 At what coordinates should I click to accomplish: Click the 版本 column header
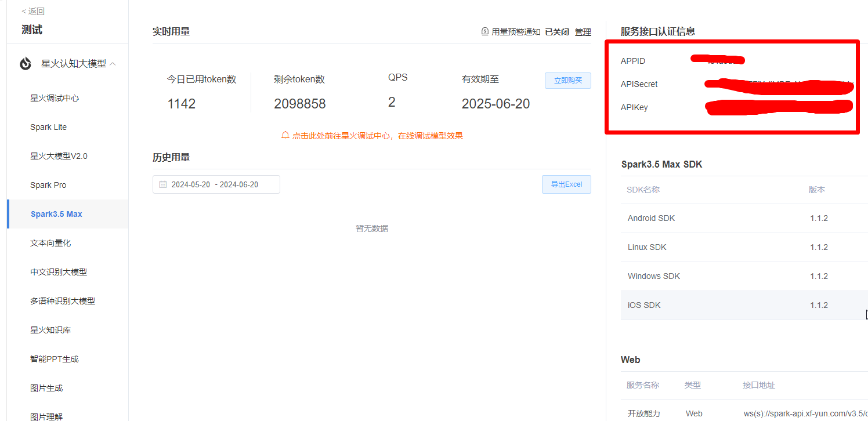(x=817, y=190)
